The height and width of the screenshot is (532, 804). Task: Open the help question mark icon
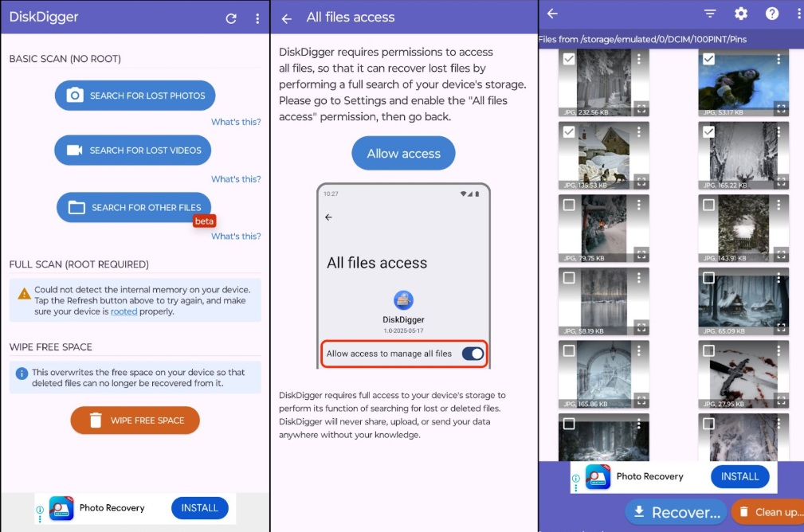(771, 14)
